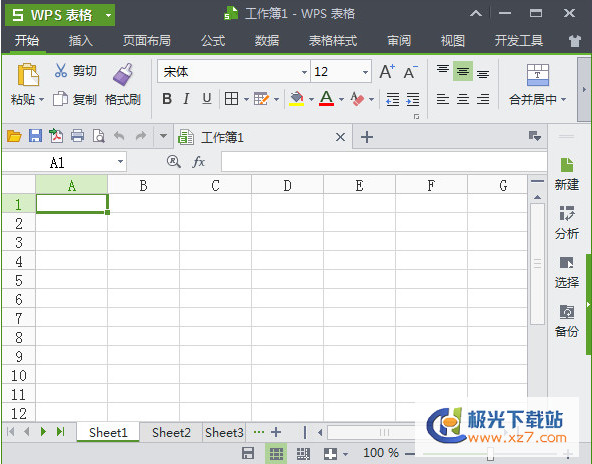Screen dimensions: 592x464
Task: Open the borders grid icon
Action: tap(231, 99)
